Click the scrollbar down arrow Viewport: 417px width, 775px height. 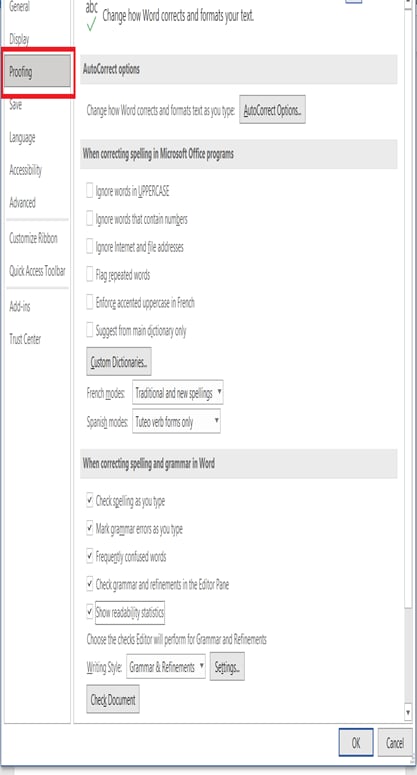click(x=408, y=712)
